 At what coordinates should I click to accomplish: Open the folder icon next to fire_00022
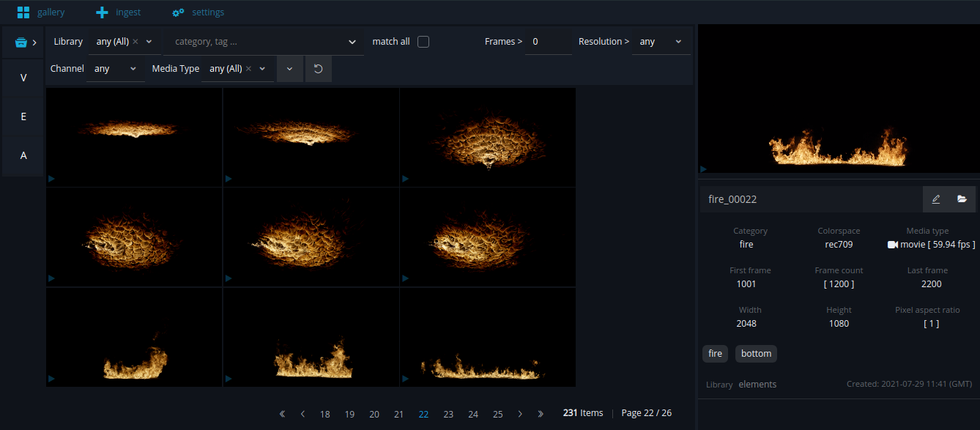962,199
